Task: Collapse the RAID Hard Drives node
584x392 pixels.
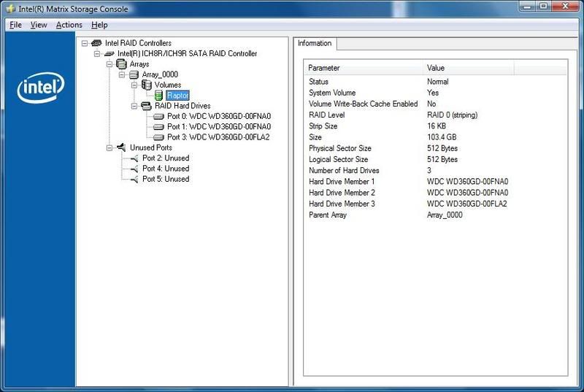Action: (x=134, y=106)
